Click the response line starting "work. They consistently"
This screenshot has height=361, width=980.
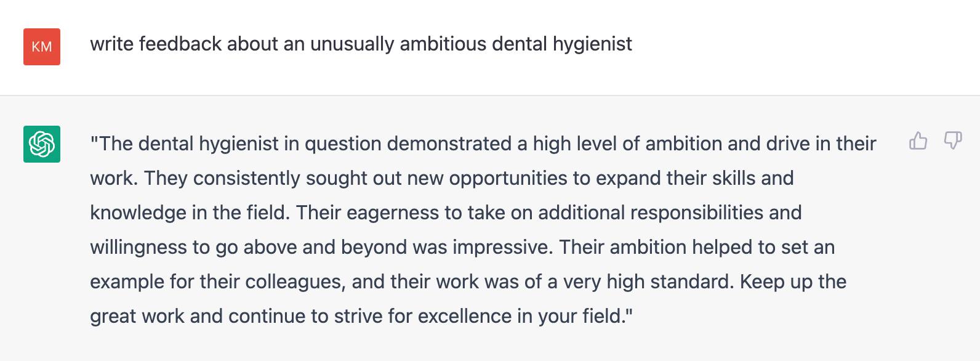[x=442, y=178]
